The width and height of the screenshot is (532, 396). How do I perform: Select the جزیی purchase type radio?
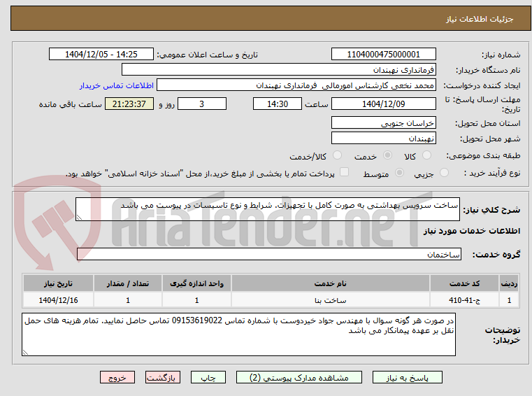click(444, 173)
